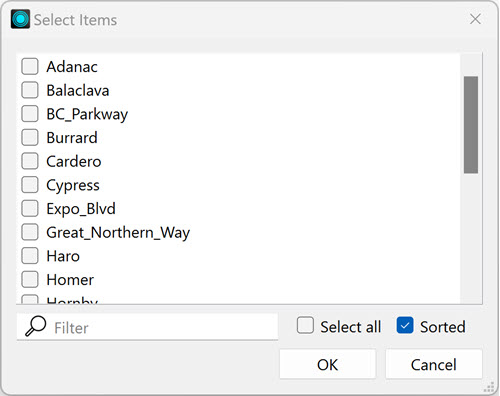Click the Cancel button
The image size is (500, 396).
pos(434,364)
